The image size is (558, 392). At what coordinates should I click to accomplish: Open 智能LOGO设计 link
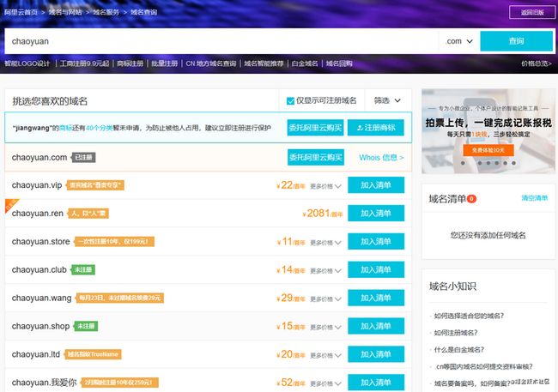(27, 63)
